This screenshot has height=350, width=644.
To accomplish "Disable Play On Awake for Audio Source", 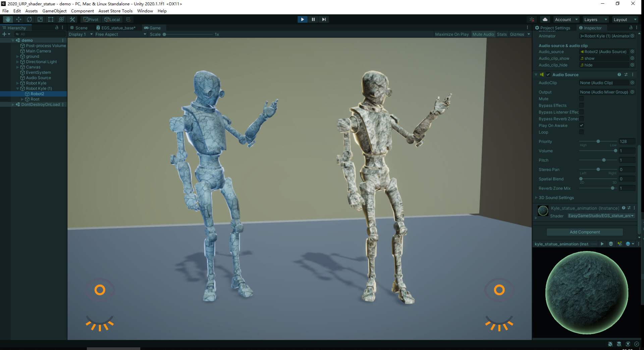I will tap(582, 125).
